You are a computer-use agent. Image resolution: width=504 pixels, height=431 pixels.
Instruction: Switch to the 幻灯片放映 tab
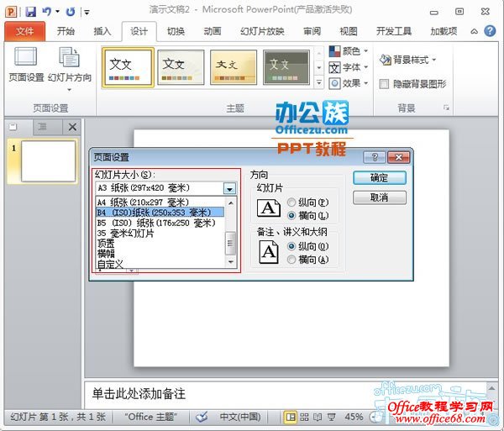coord(262,31)
